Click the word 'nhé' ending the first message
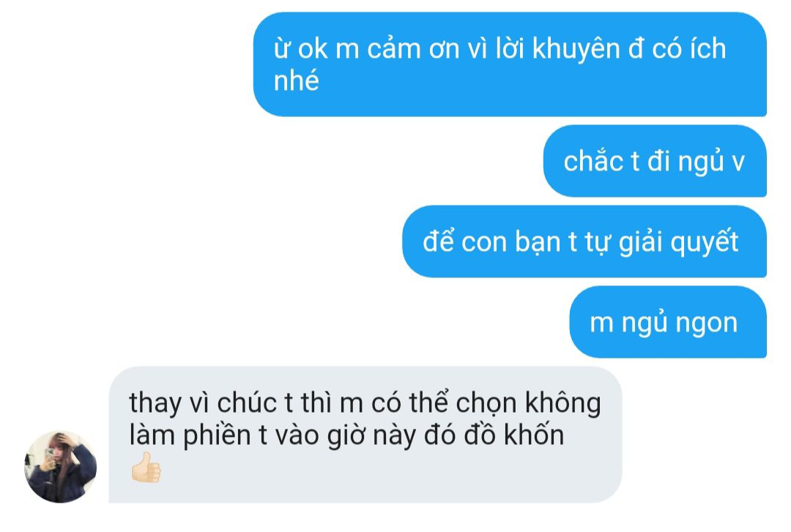Viewport: 791px width, 532px height. (x=296, y=80)
